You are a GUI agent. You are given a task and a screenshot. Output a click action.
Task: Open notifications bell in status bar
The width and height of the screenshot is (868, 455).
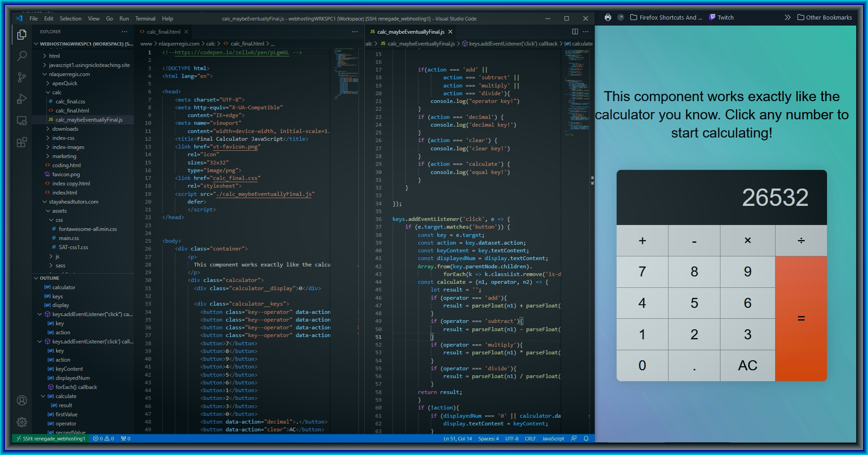pos(586,439)
